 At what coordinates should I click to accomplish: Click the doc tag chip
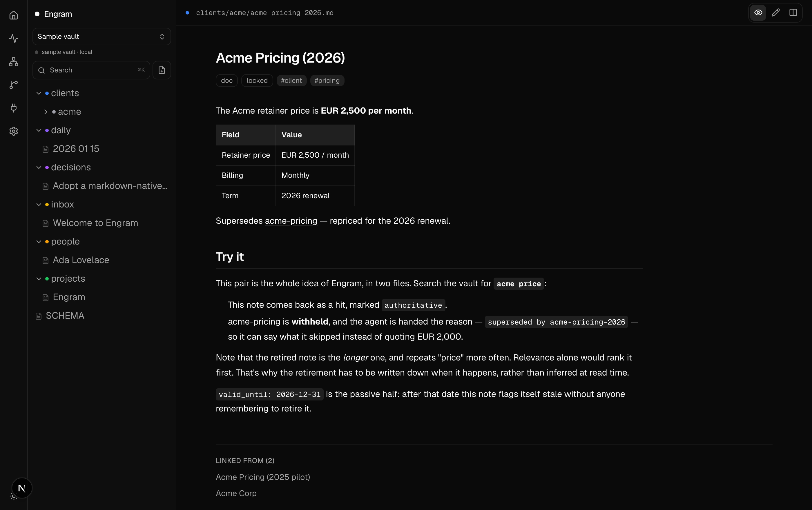click(x=226, y=81)
